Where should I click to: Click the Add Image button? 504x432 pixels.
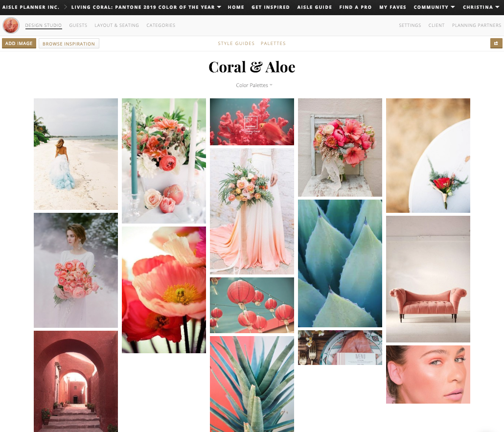[19, 43]
